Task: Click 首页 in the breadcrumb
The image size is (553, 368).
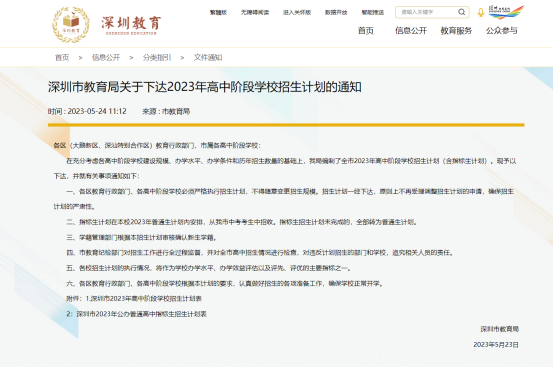Action: click(x=62, y=58)
